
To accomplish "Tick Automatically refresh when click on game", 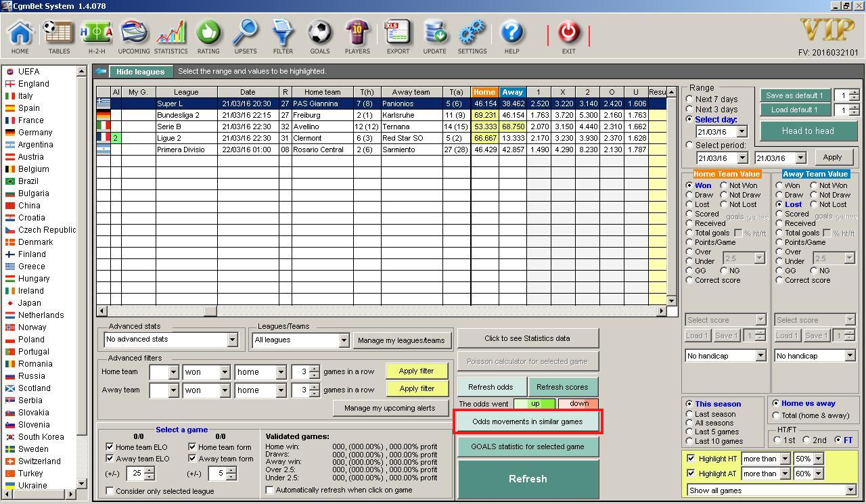I will tap(269, 490).
